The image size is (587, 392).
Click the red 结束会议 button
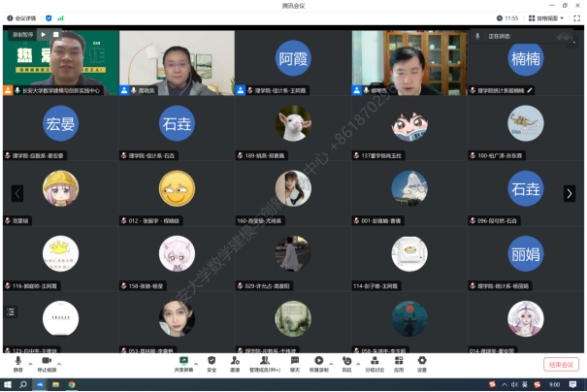point(561,364)
